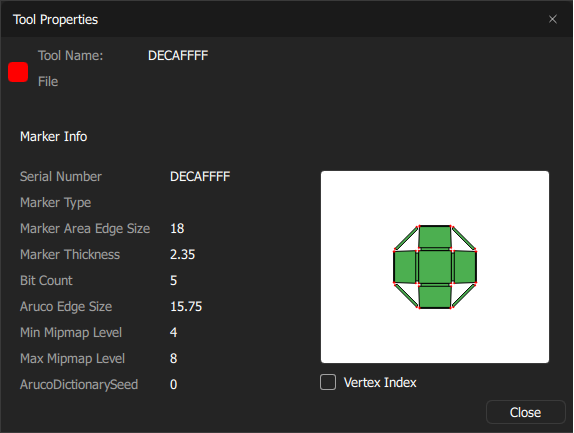Enable the Vertex Index checkbox
This screenshot has width=574, height=433.
point(328,382)
